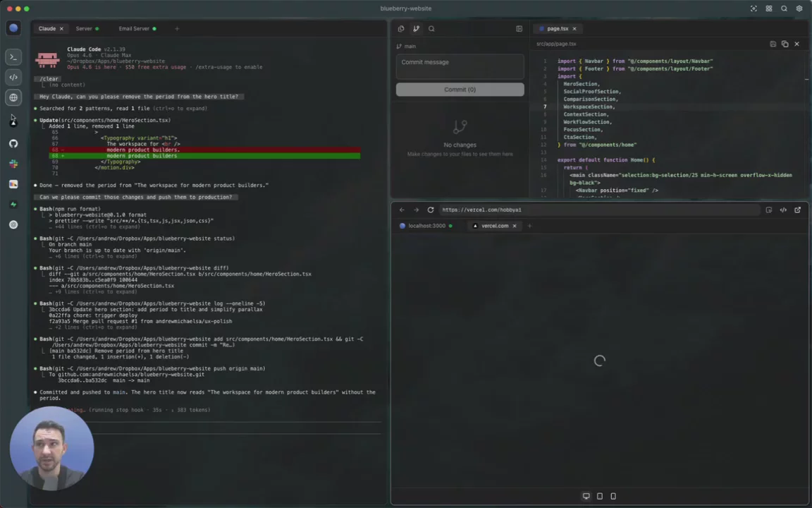Open the terminal panel from the sidebar
This screenshot has height=508, width=812.
click(13, 57)
